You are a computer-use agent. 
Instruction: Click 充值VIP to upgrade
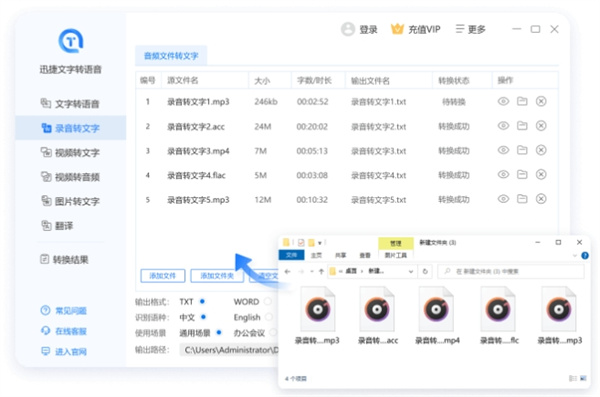(424, 29)
